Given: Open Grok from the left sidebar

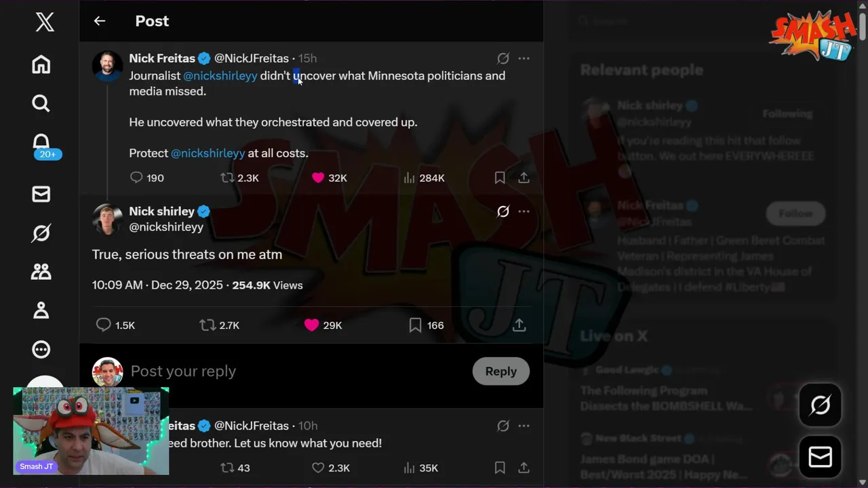Looking at the screenshot, I should pos(41,233).
